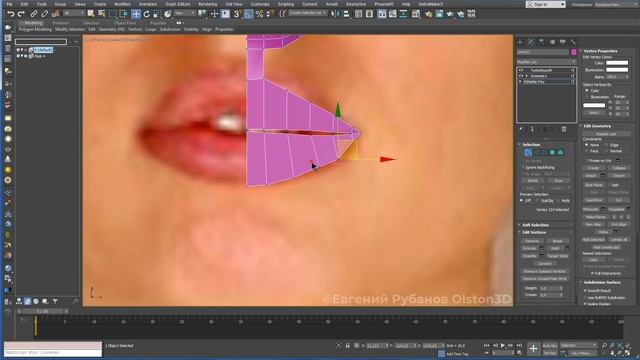Open the Modify panel tab icon

531,42
